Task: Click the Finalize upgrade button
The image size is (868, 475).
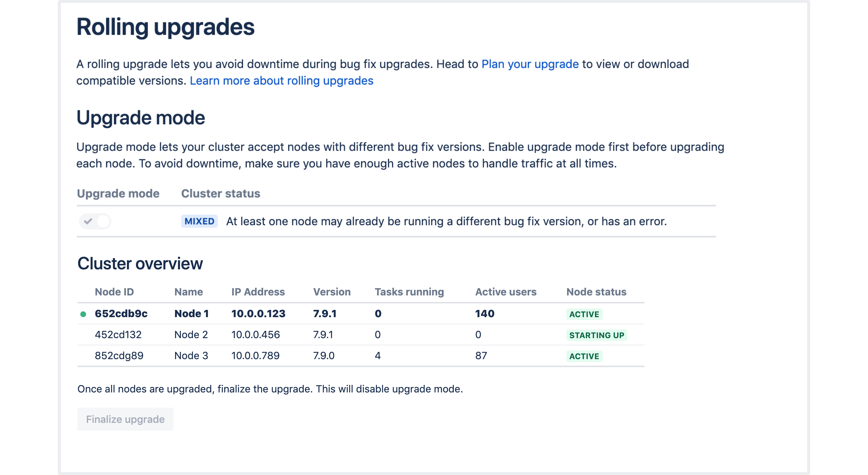Action: pos(125,419)
